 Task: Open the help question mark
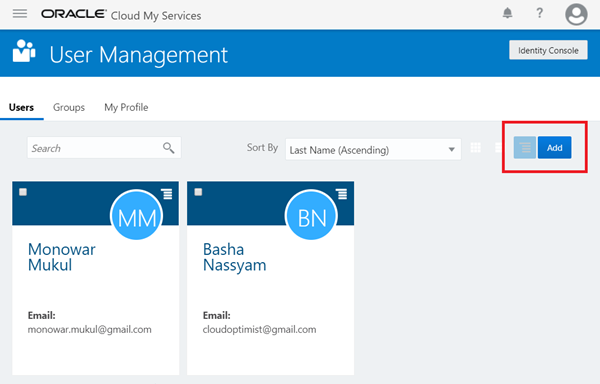[540, 13]
